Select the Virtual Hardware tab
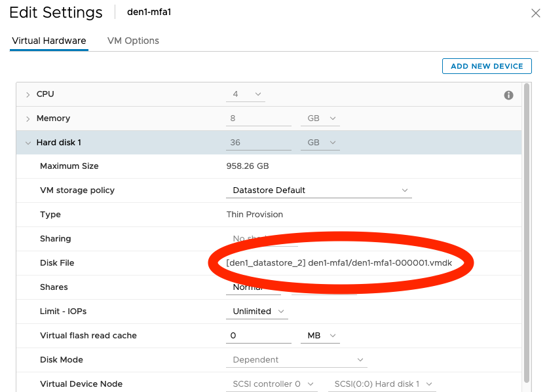Image resolution: width=547 pixels, height=392 pixels. [x=49, y=41]
